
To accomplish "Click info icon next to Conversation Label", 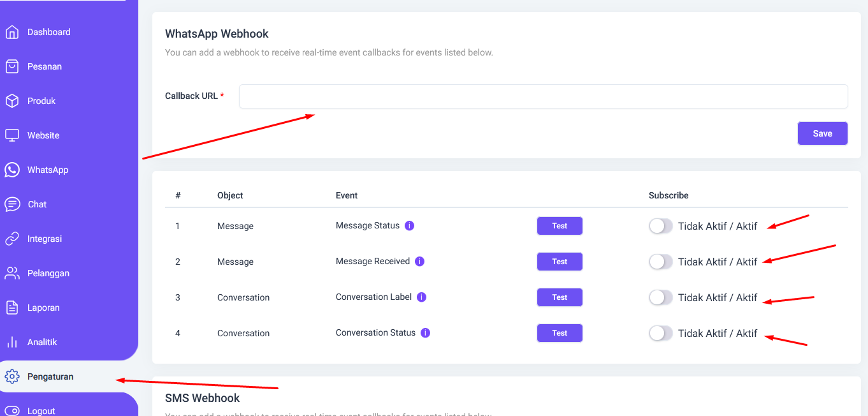I will click(422, 297).
